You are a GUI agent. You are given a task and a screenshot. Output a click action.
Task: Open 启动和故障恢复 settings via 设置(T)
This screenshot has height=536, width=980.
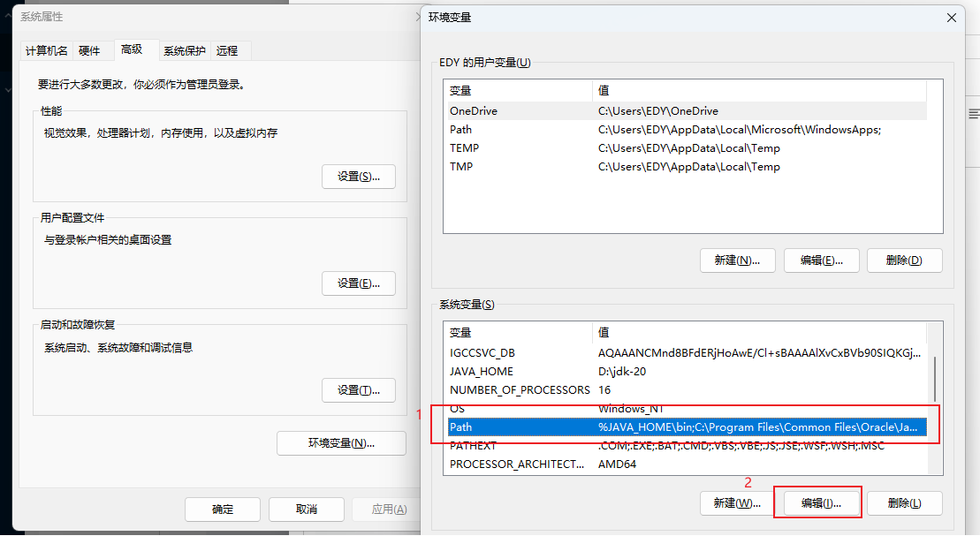[358, 390]
